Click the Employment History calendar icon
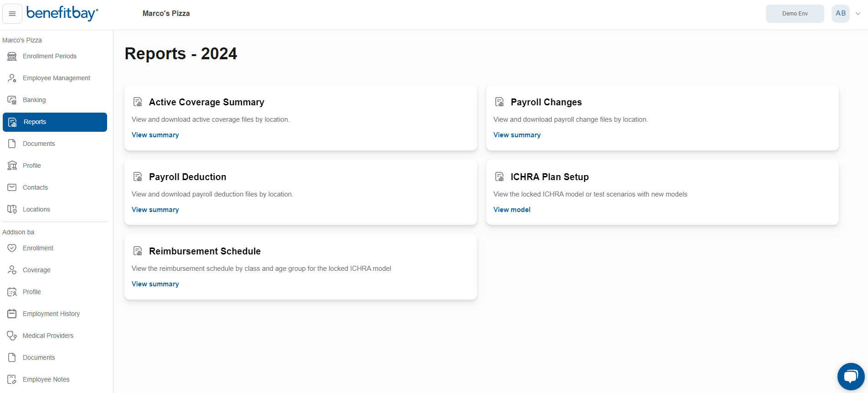 point(12,314)
